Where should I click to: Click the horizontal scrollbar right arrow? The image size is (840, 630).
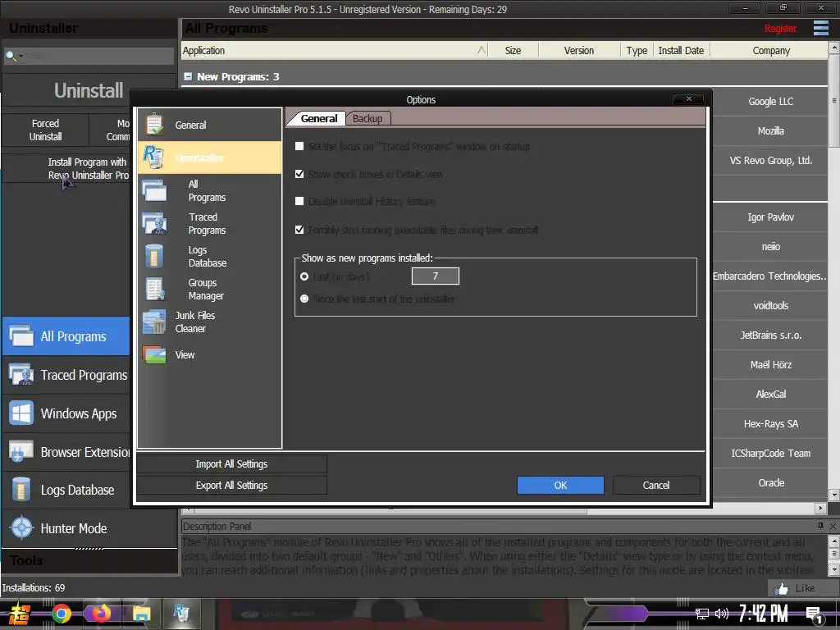point(820,507)
